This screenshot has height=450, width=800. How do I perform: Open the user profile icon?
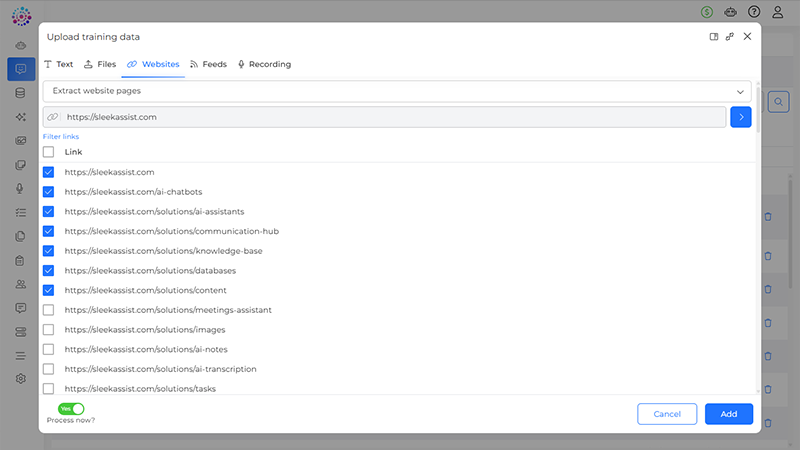pos(778,12)
